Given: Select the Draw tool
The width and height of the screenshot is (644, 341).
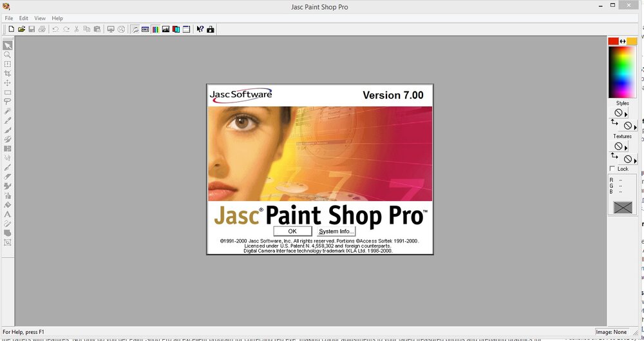Looking at the screenshot, I should coord(7,224).
